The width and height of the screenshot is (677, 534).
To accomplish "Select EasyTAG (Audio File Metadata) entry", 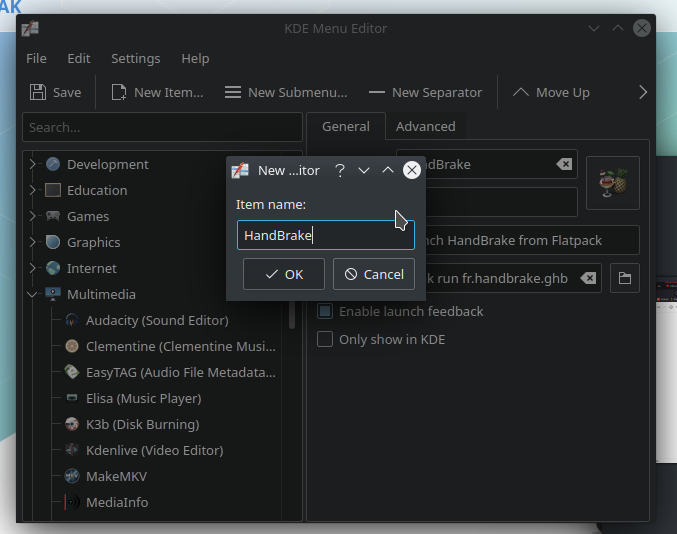I will [180, 372].
